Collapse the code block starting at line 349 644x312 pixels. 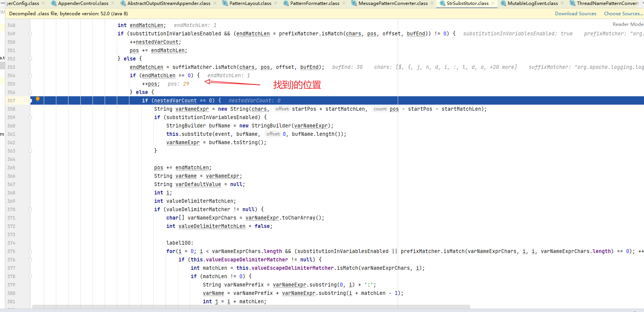(x=30, y=34)
